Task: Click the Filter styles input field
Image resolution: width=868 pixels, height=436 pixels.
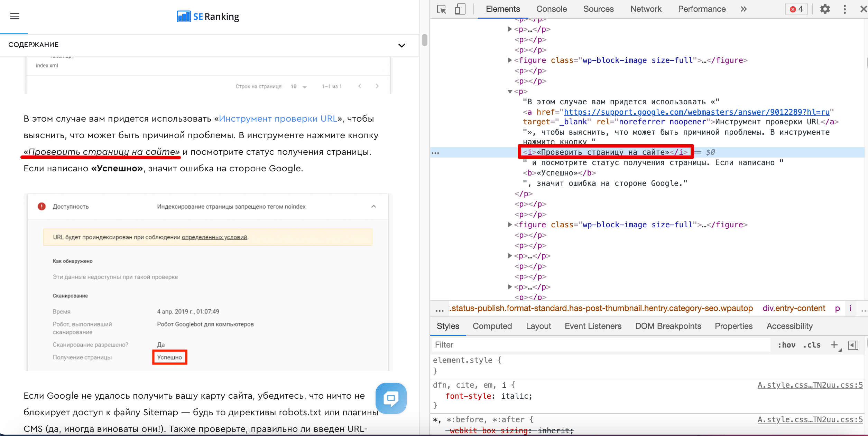Action: (x=602, y=345)
